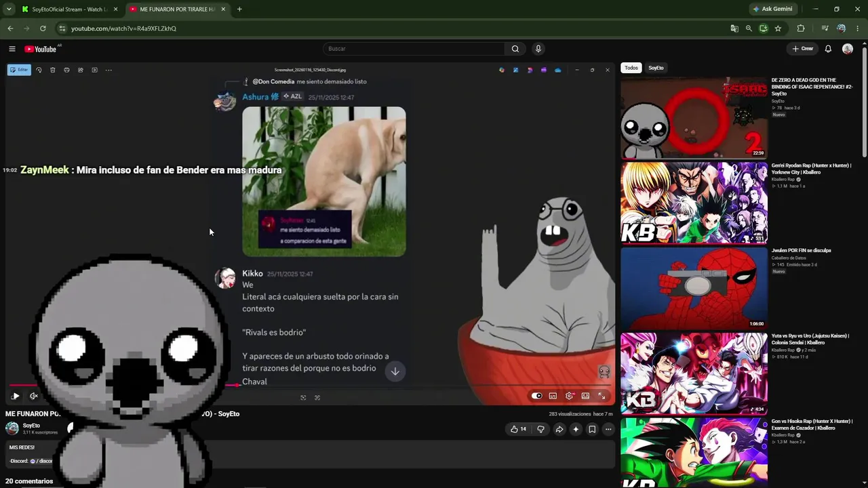
Task: Click the print icon in the recorded photo viewer
Action: pos(66,70)
